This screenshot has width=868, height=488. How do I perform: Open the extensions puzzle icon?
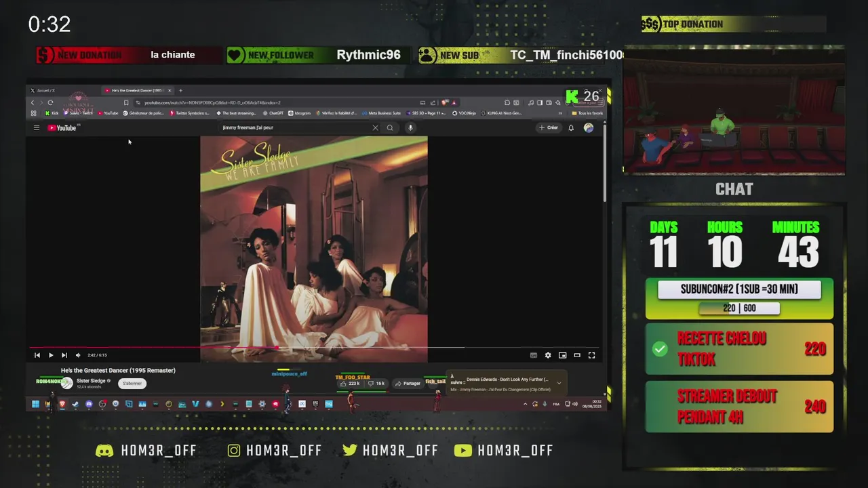pos(507,103)
